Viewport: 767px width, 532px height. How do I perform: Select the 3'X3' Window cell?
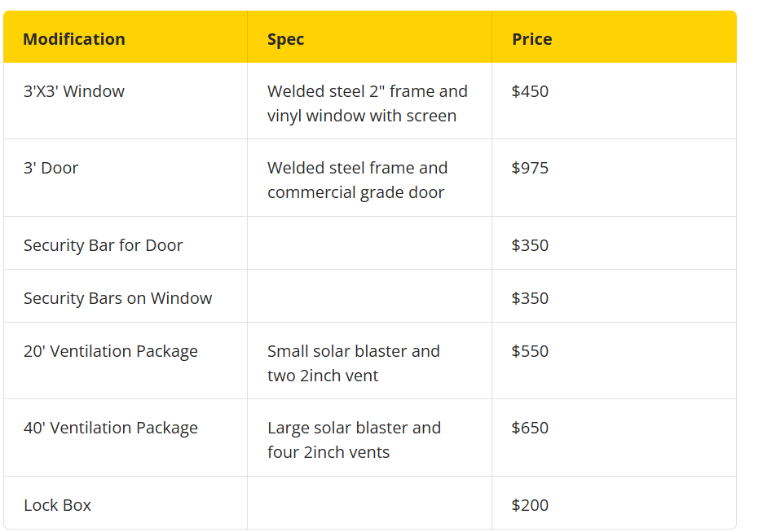[x=74, y=91]
